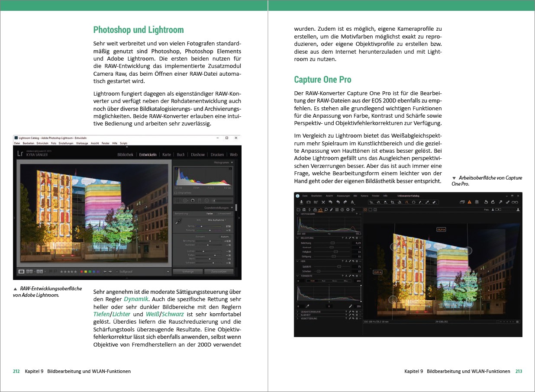This screenshot has height=392, width=535.
Task: Open the Capture One metadata info tool tab
Action: [x=342, y=210]
